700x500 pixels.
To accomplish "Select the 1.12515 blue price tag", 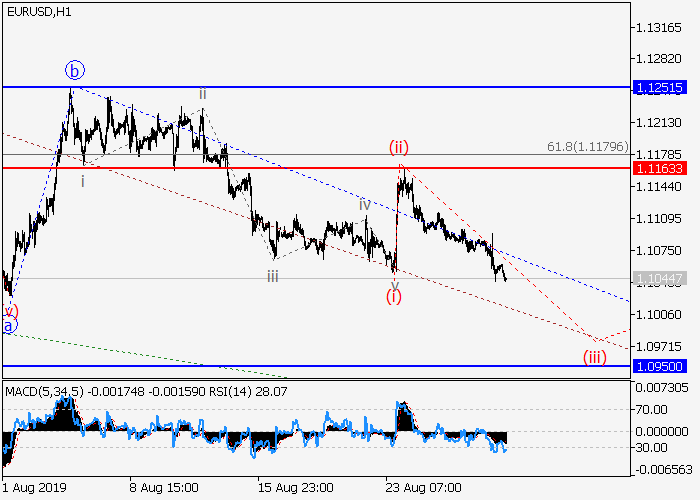I will click(659, 88).
